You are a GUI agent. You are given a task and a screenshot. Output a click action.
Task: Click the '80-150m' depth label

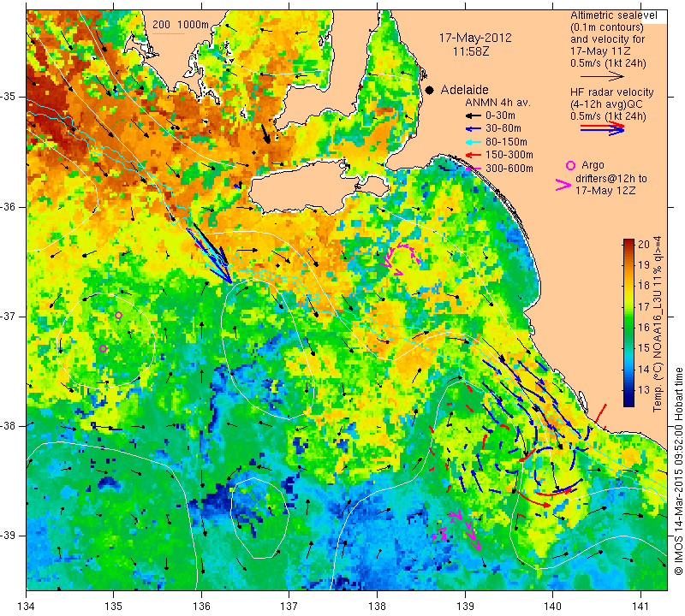[506, 142]
